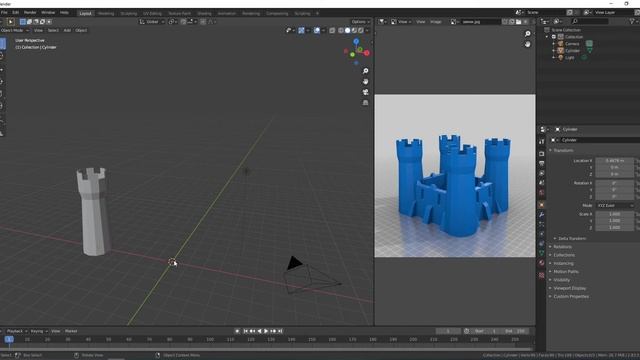
Task: Click the Scale X value field
Action: coord(615,214)
